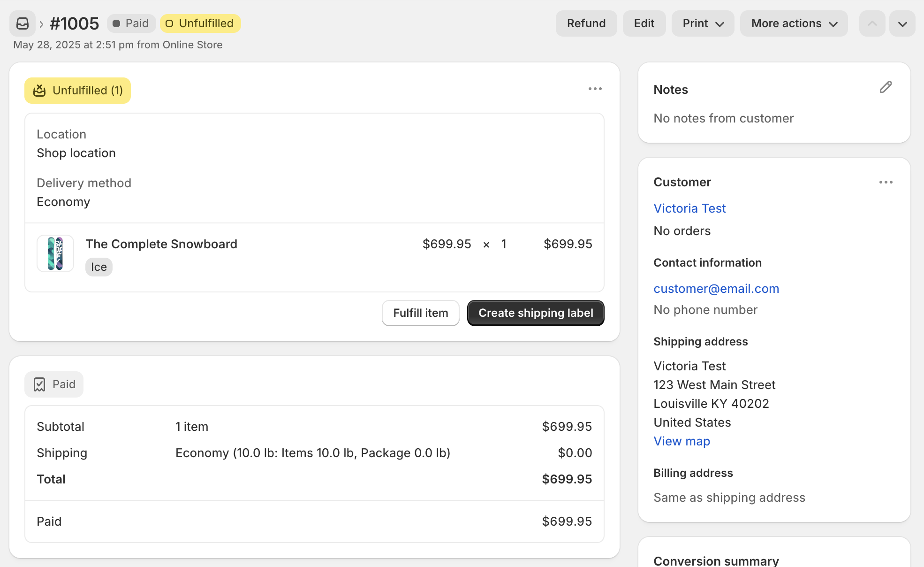
Task: Edit notes with the pencil icon
Action: point(886,87)
